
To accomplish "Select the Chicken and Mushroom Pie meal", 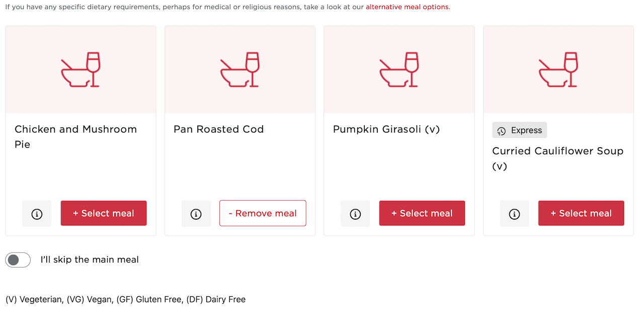I will [x=104, y=213].
